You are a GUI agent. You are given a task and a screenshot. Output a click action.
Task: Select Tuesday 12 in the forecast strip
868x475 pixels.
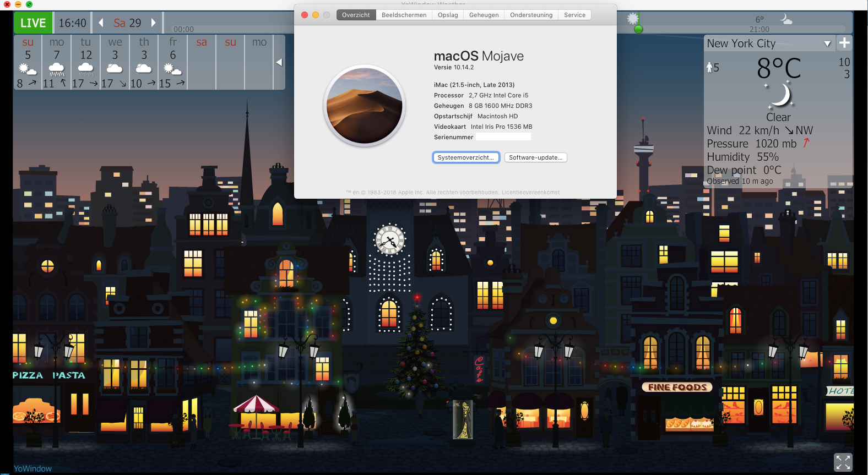tap(86, 62)
